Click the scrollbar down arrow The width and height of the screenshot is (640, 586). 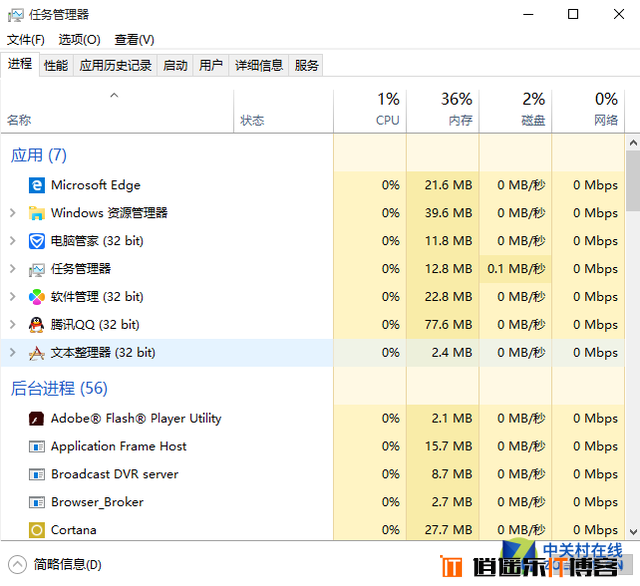(633, 532)
